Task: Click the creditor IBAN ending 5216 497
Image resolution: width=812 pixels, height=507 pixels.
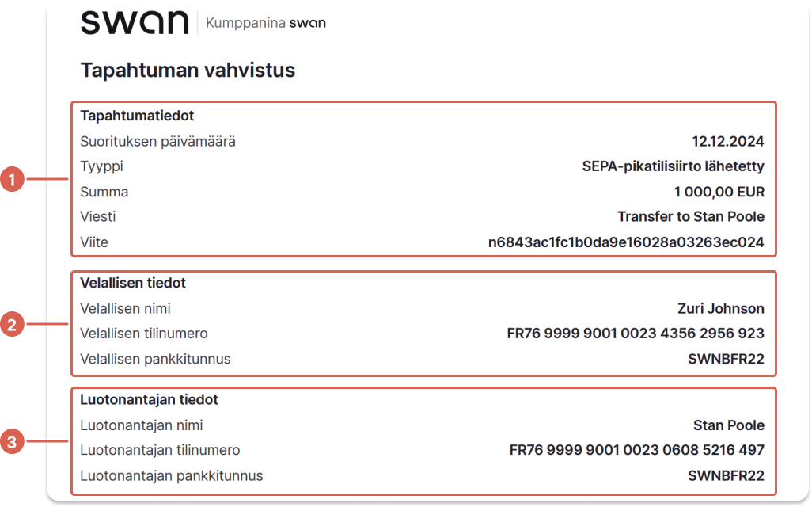Action: coord(636,450)
